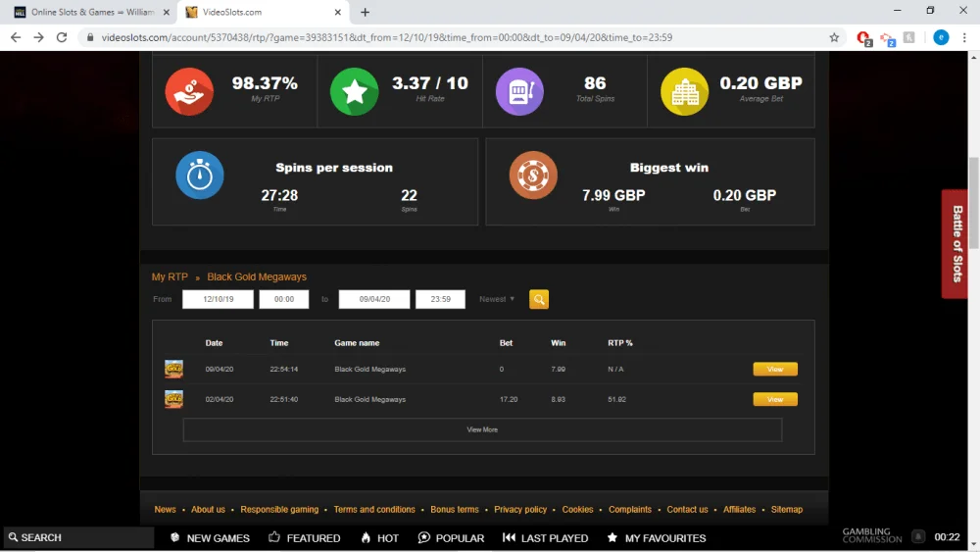Go forward with browser forward arrow
The image size is (980, 552).
[x=39, y=37]
